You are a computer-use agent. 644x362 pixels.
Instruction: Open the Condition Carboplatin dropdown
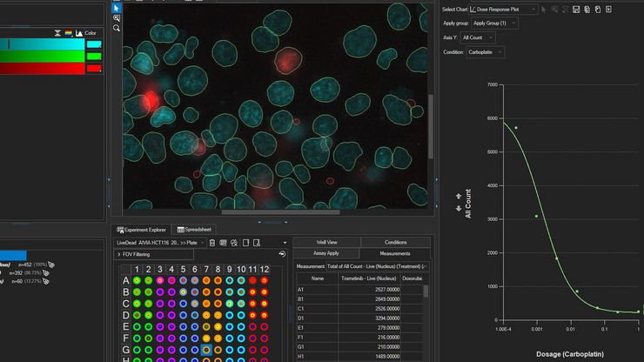click(x=485, y=52)
